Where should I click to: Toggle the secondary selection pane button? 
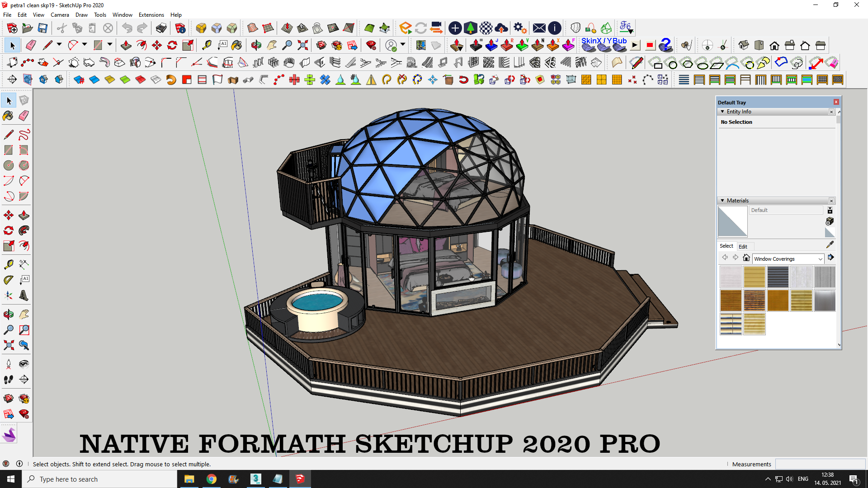(x=830, y=211)
